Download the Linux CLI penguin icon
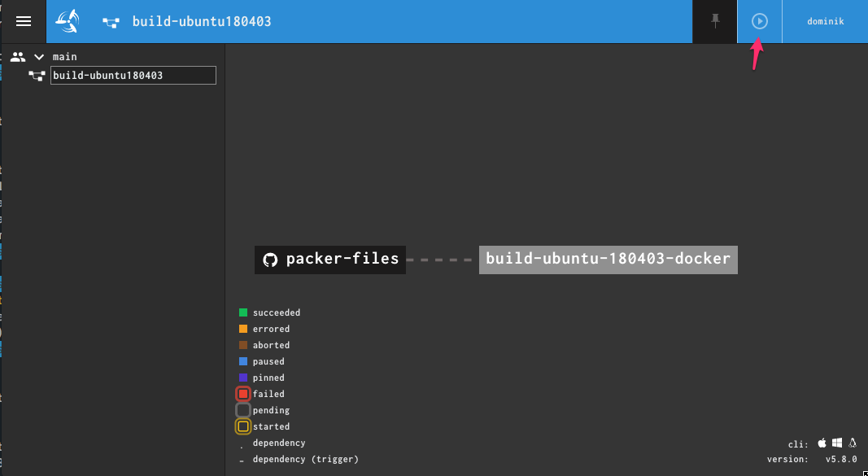Screen dimensions: 868x476 (853, 443)
